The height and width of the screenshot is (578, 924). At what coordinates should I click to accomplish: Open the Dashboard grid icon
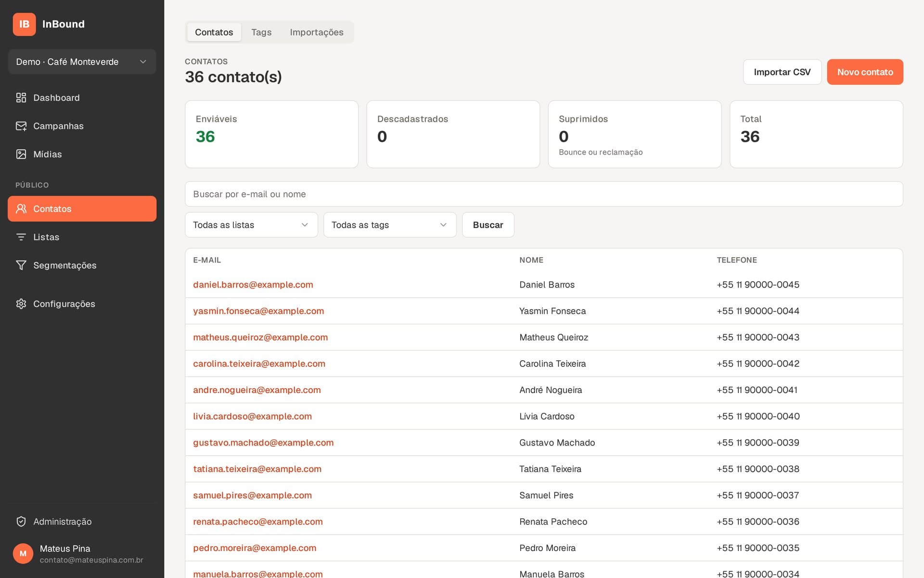coord(21,98)
